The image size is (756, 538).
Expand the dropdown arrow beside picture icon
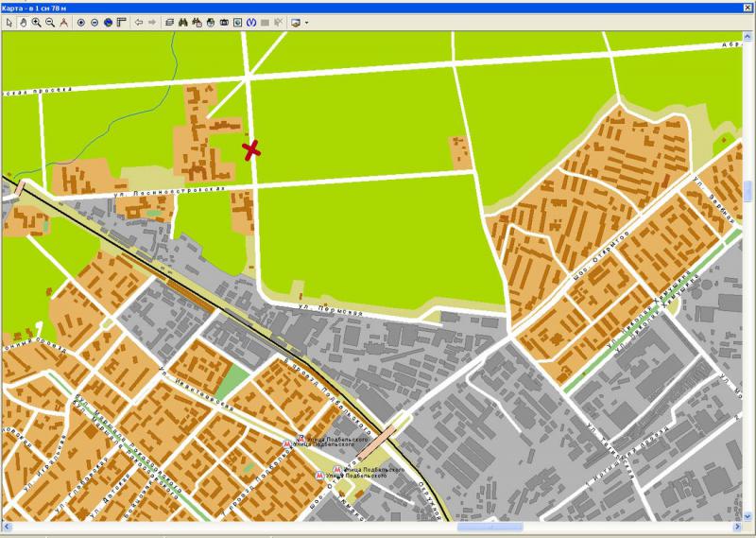[x=306, y=23]
